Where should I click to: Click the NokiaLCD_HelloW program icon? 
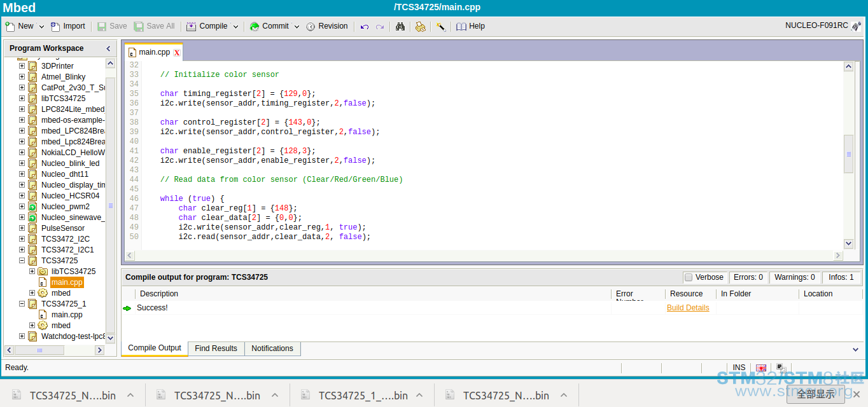click(x=32, y=153)
